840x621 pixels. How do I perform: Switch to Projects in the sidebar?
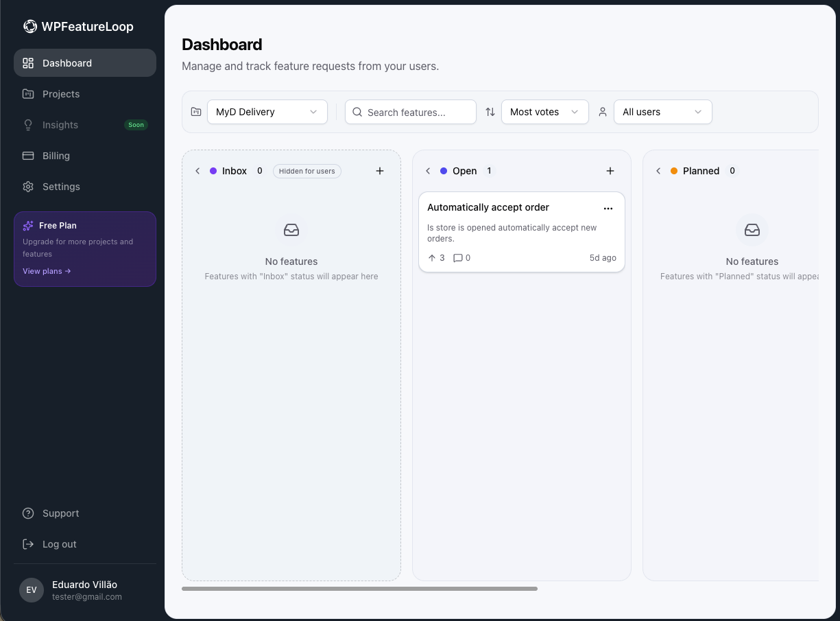pos(61,94)
